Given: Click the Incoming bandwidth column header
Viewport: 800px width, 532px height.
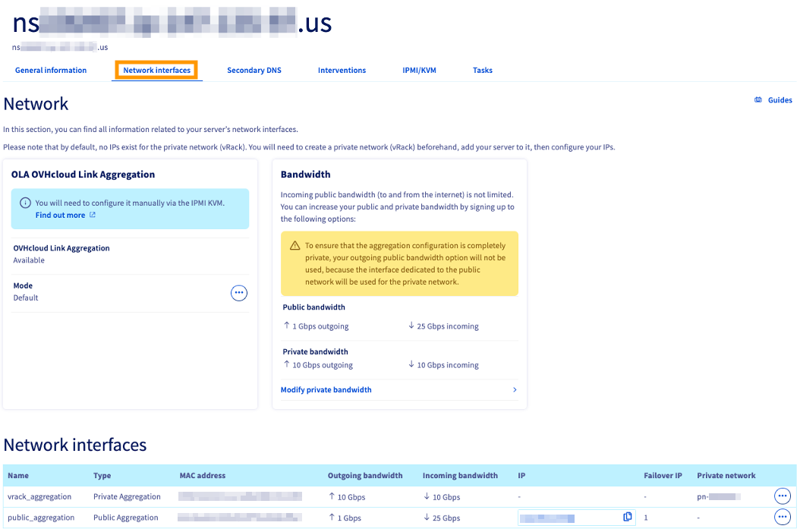Looking at the screenshot, I should point(460,475).
